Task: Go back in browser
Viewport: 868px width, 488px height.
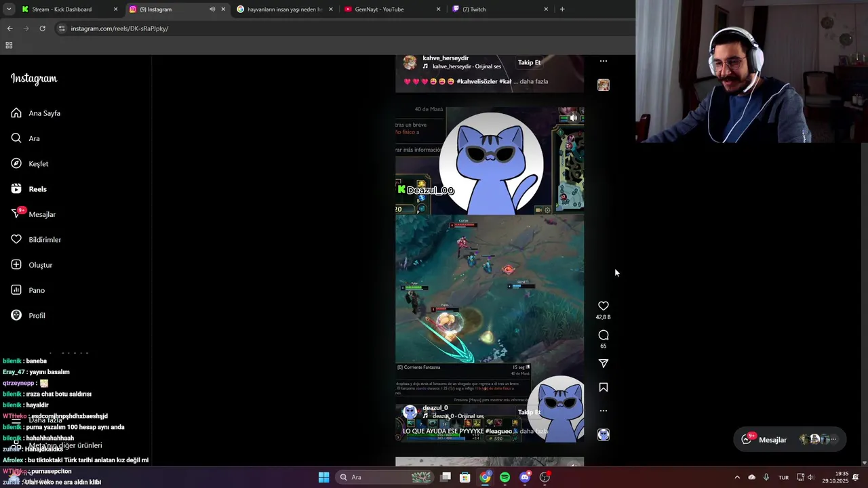Action: click(x=9, y=28)
